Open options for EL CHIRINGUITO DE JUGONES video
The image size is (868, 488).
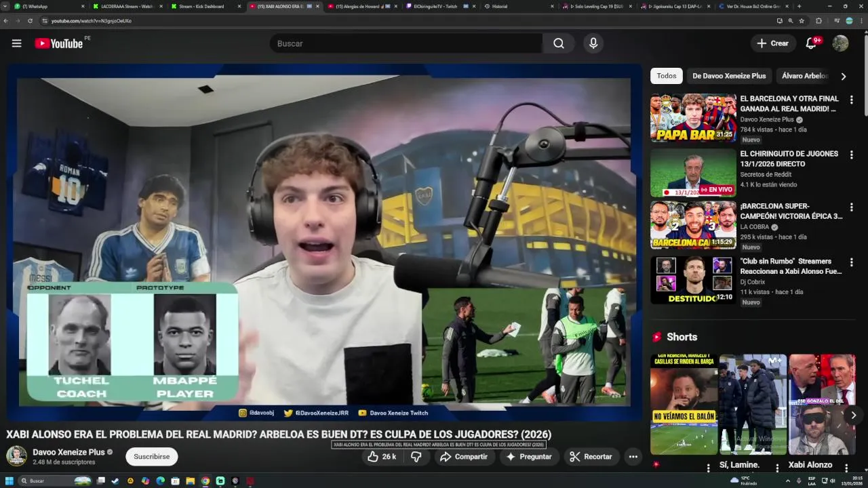point(851,155)
